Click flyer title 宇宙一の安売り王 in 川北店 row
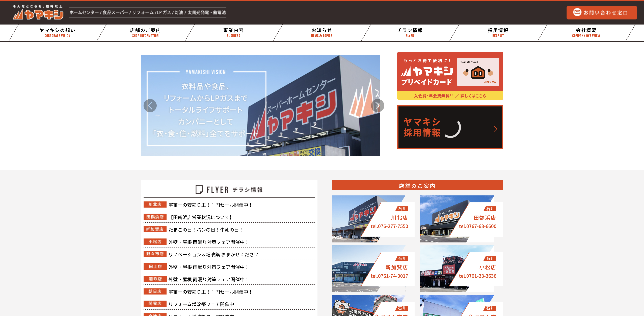This screenshot has width=644, height=316. coord(210,205)
